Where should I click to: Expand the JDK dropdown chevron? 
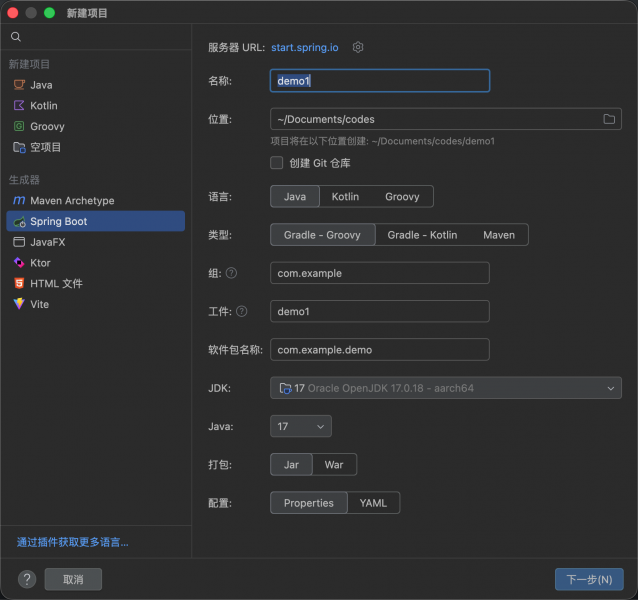pyautogui.click(x=611, y=388)
